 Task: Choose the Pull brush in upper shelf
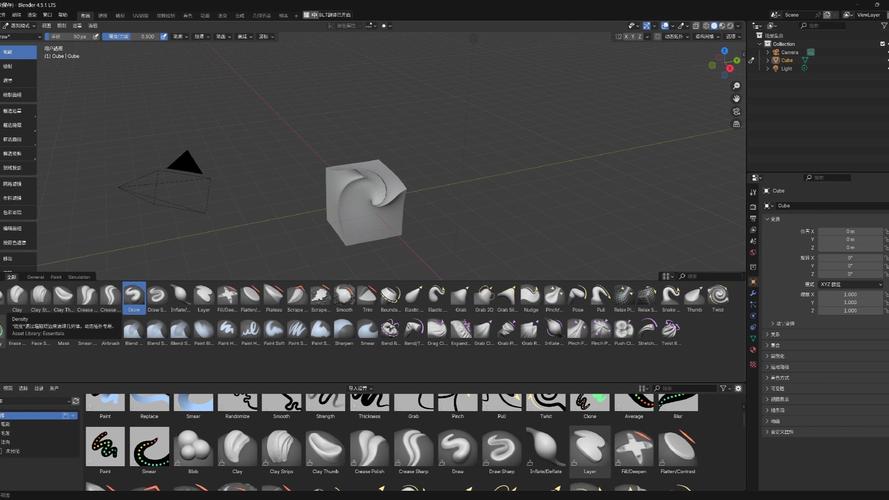(x=600, y=298)
